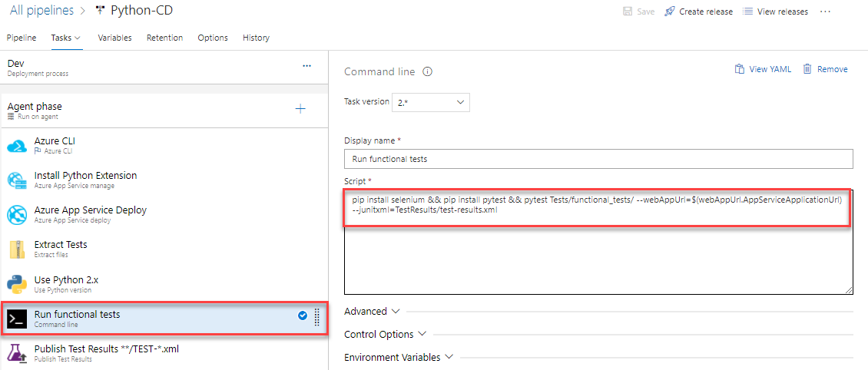Click the Dev Deployment process header
This screenshot has height=370, width=868.
click(x=164, y=68)
